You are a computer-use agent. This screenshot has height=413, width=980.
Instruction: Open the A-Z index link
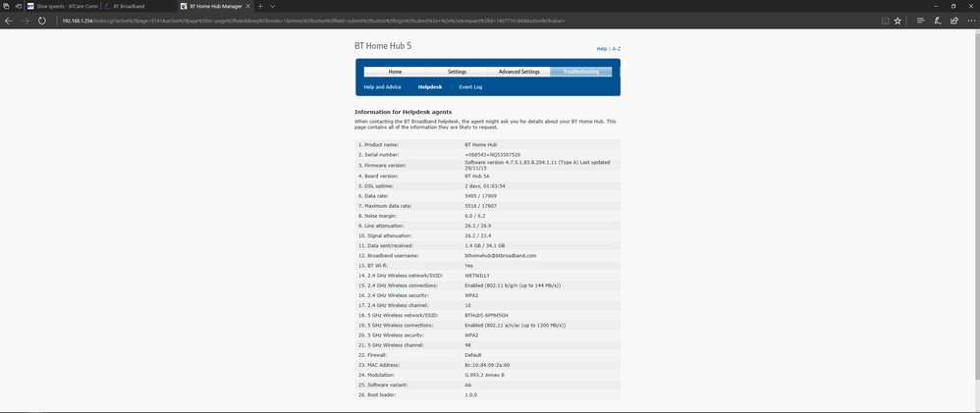point(617,48)
